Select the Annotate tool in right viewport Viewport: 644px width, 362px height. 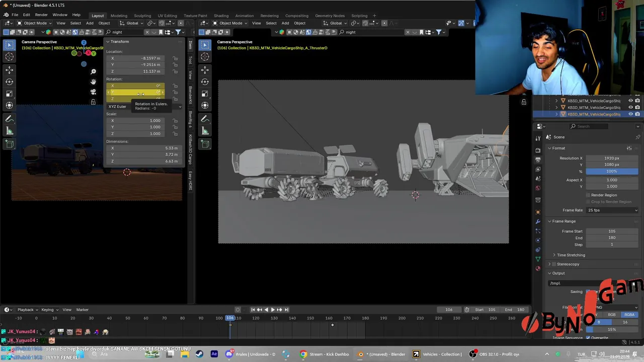pos(205,119)
